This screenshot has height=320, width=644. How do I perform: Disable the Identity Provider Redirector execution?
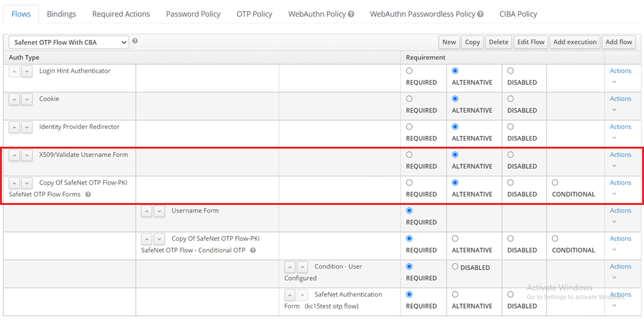(x=511, y=126)
